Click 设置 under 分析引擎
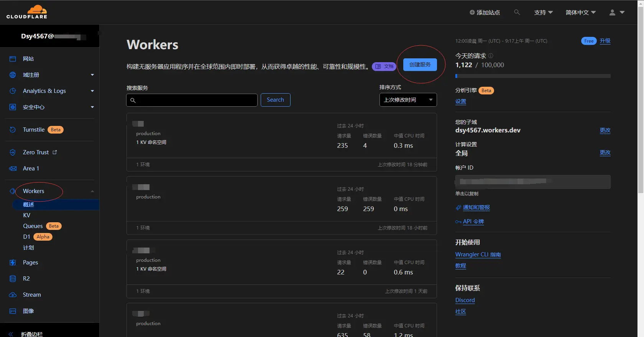644x337 pixels. click(460, 101)
